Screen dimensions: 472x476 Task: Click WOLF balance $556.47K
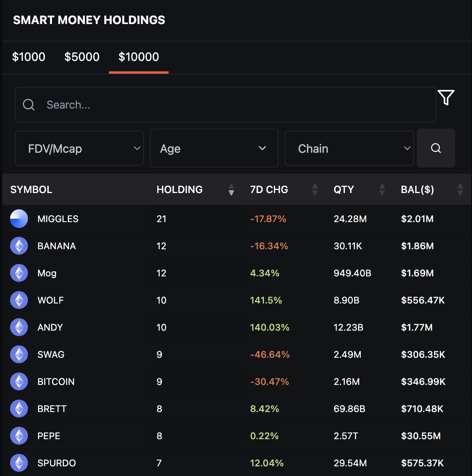click(423, 300)
